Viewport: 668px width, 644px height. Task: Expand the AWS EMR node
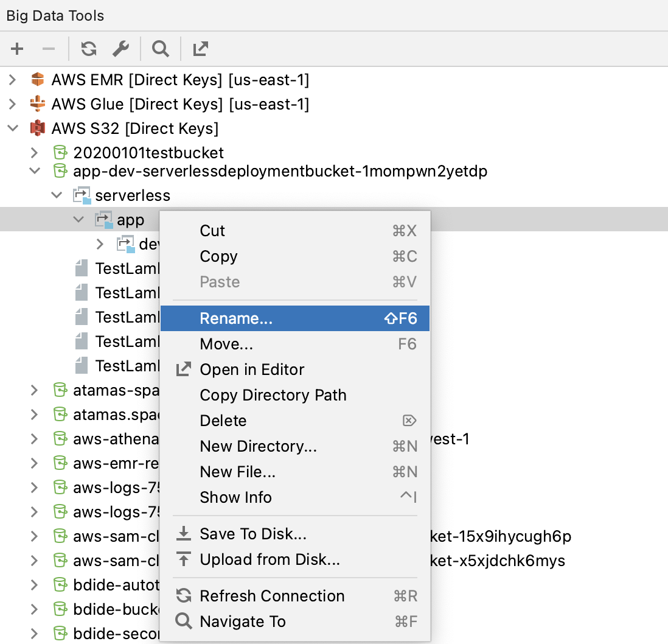(x=12, y=79)
